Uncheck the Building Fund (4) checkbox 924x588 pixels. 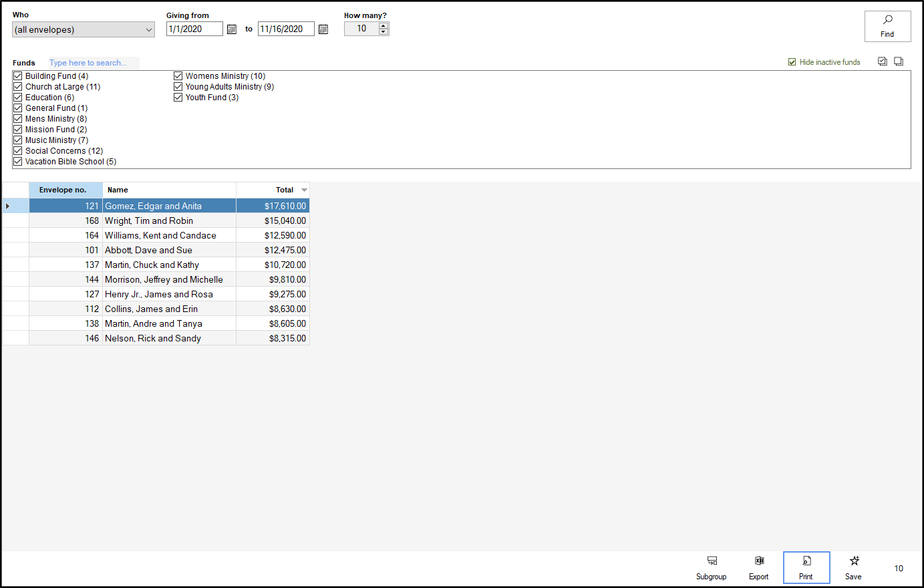[x=18, y=76]
